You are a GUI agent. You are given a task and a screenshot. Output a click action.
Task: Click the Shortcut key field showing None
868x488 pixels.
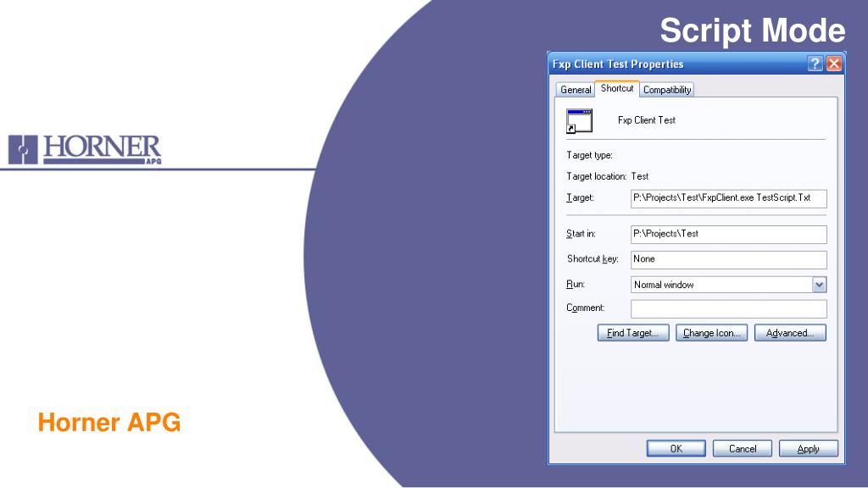(728, 259)
